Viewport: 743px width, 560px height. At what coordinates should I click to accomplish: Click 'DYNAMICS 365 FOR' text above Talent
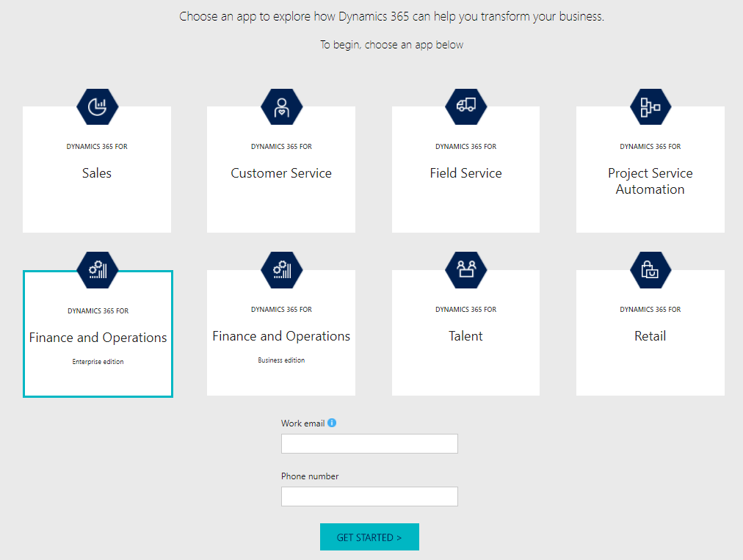point(465,310)
